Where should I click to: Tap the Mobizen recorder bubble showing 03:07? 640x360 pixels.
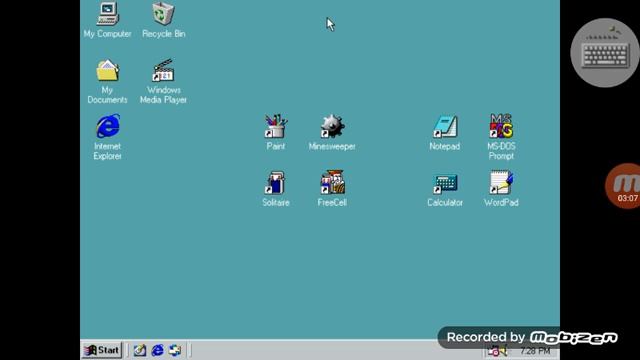click(623, 186)
